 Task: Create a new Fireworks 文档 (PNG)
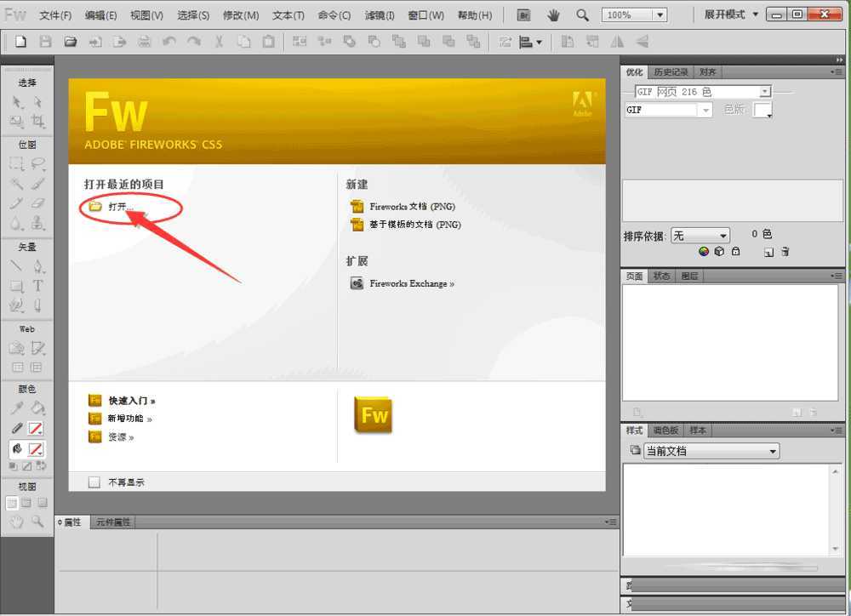click(x=413, y=207)
